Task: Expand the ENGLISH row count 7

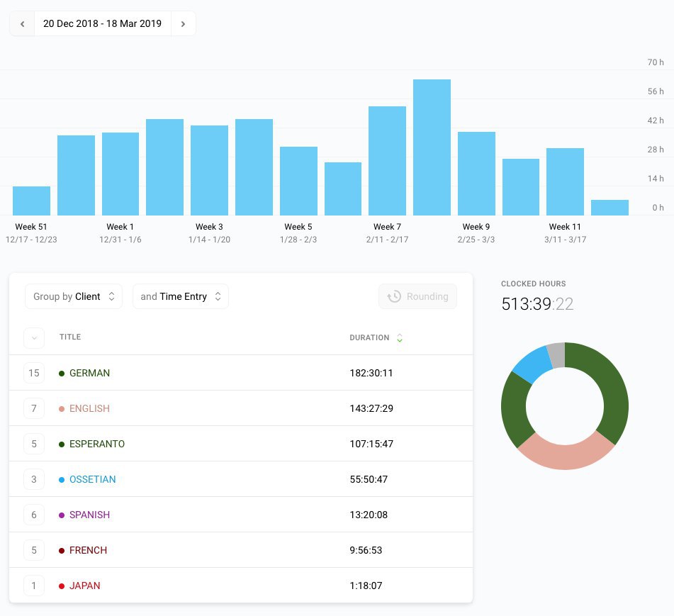Action: click(x=34, y=408)
